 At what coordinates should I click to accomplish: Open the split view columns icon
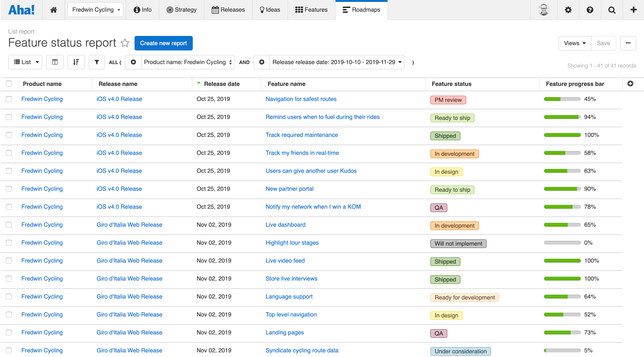pyautogui.click(x=55, y=62)
